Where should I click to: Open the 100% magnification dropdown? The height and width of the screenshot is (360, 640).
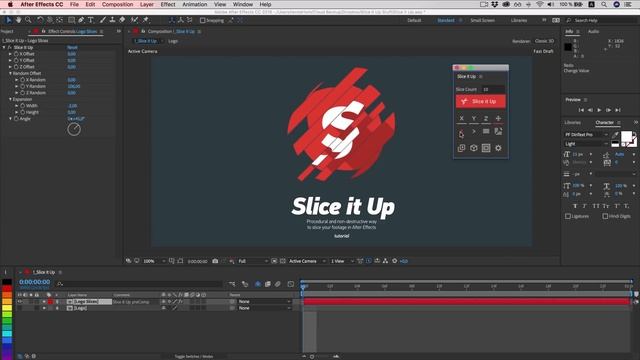coord(154,261)
